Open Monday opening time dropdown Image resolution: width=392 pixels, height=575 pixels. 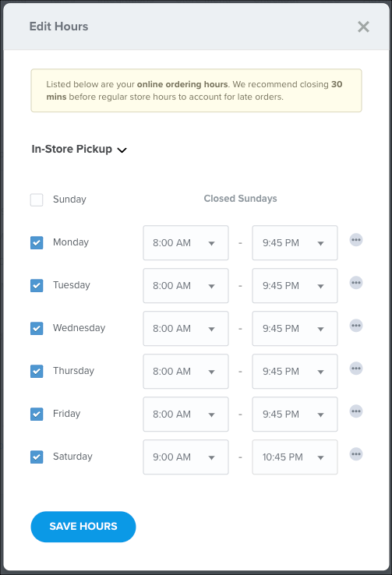pyautogui.click(x=185, y=243)
